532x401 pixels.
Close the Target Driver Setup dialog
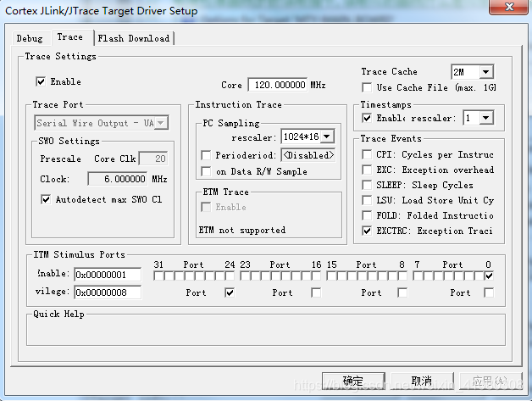click(510, 7)
